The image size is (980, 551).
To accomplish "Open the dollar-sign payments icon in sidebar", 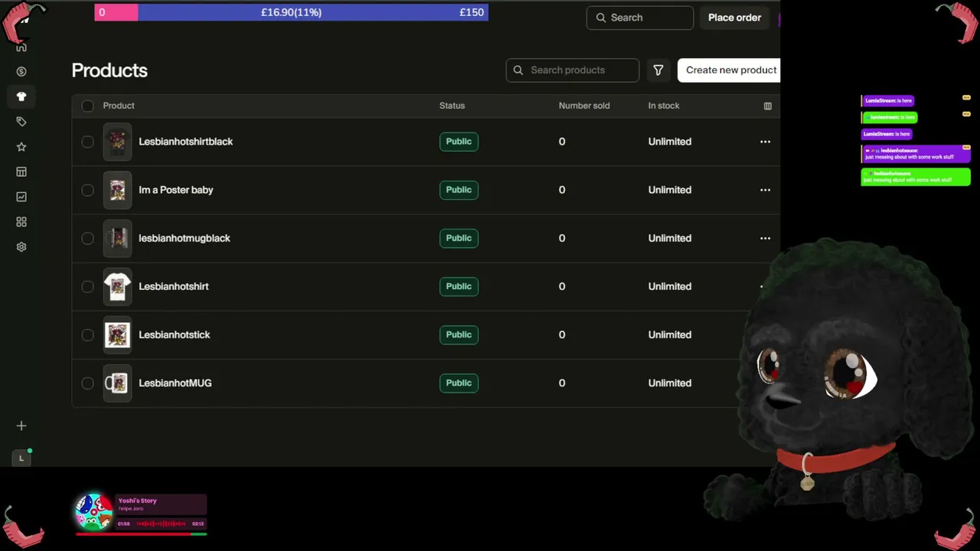I will pos(21,71).
